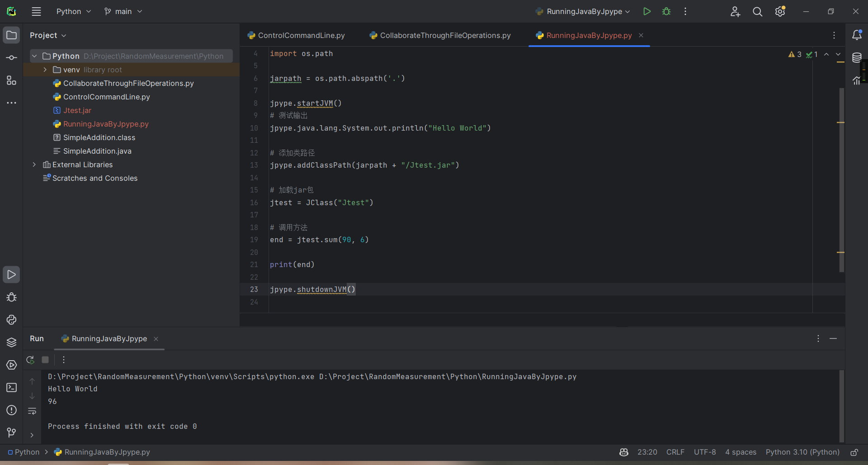Open the Commit tool window

click(11, 58)
